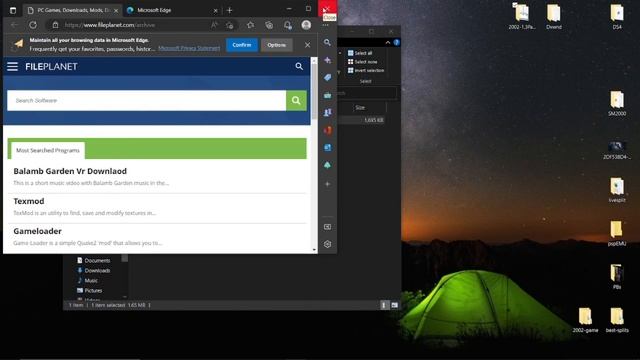640x360 pixels.
Task: Select Downloads in the Explorer navigation pane
Action: pos(93,270)
